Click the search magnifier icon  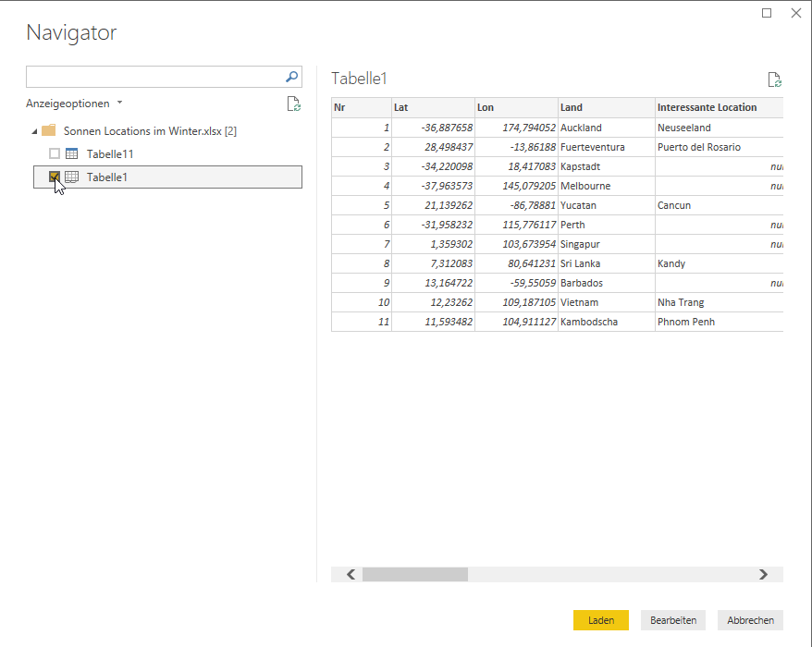tap(291, 77)
